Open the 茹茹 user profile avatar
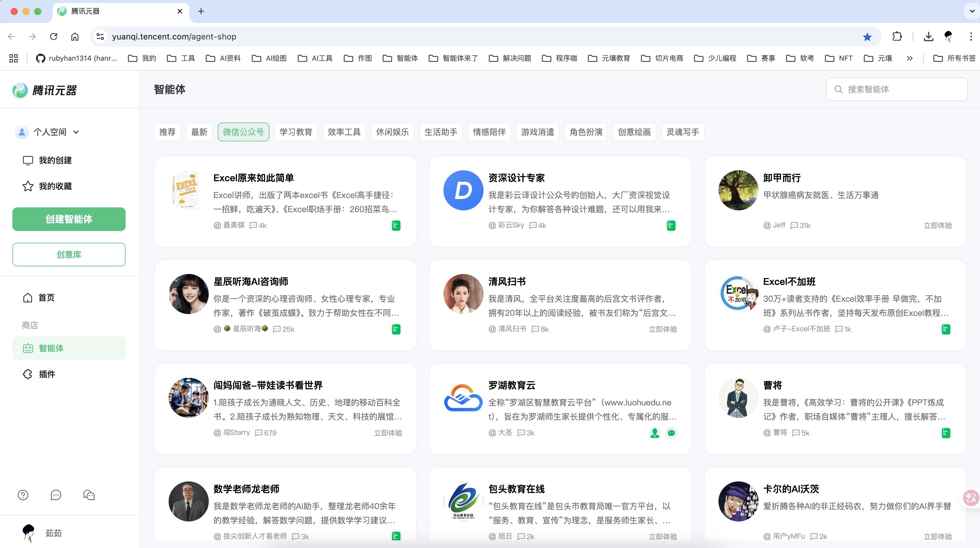980x548 pixels. tap(29, 533)
